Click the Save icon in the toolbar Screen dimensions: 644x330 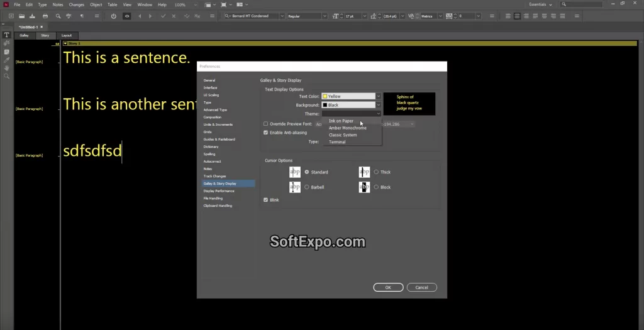[x=33, y=16]
